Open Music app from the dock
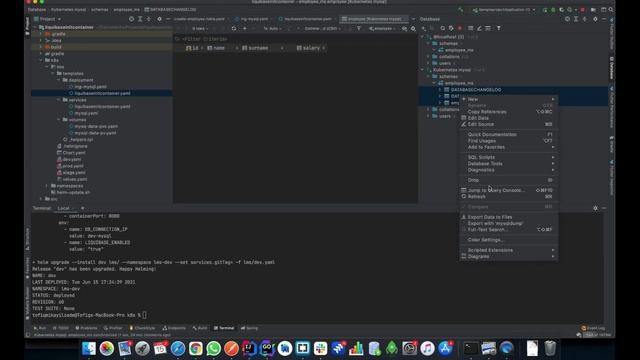The height and width of the screenshot is (360, 640). tap(427, 348)
